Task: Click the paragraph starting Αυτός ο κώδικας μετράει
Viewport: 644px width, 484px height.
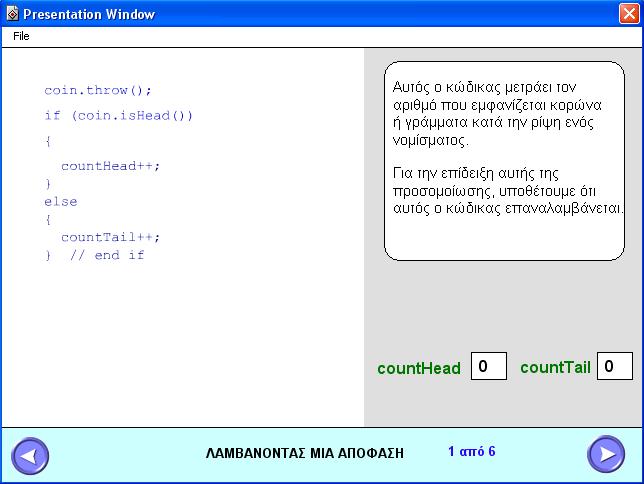Action: (x=497, y=114)
